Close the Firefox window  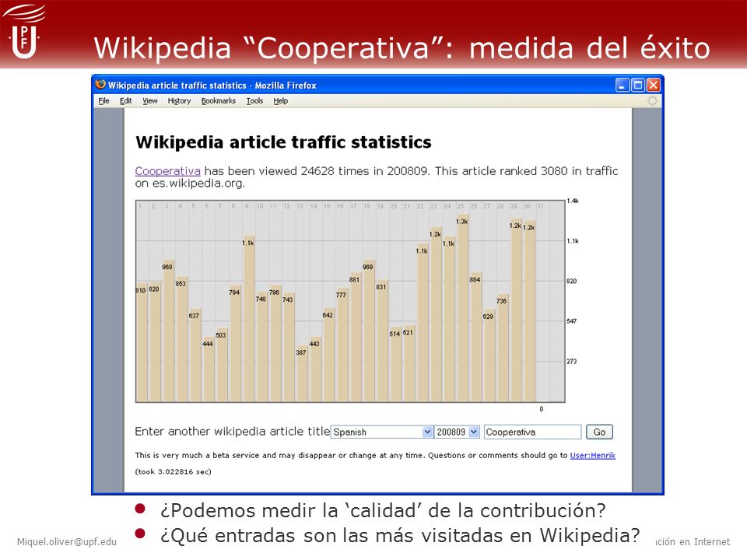pyautogui.click(x=654, y=86)
